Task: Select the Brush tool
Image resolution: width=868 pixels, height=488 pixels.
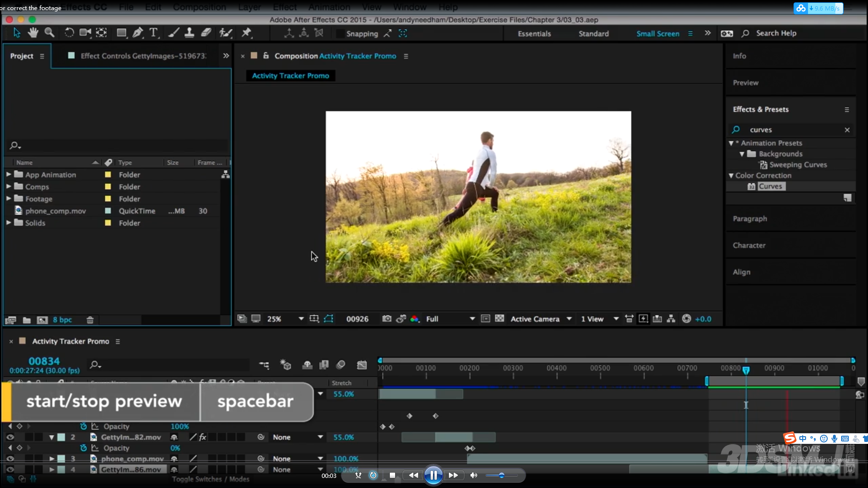Action: 174,33
